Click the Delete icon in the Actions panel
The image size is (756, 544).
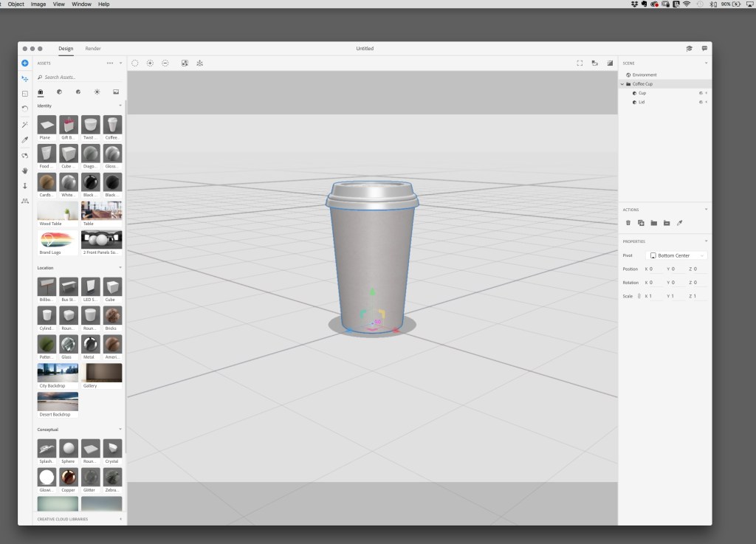(x=628, y=222)
